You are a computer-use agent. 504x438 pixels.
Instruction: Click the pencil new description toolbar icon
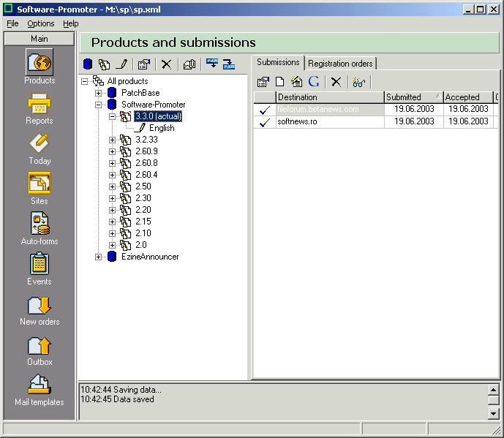[x=121, y=64]
